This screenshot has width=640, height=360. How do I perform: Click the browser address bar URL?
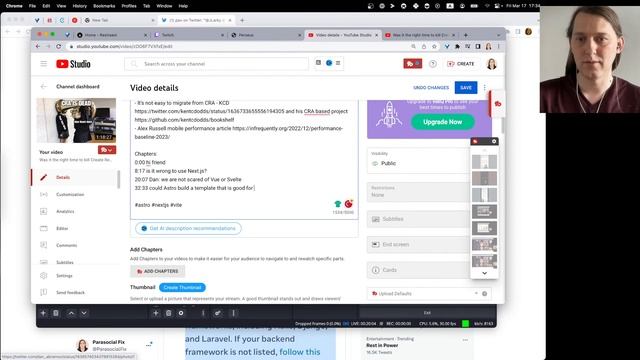point(124,47)
